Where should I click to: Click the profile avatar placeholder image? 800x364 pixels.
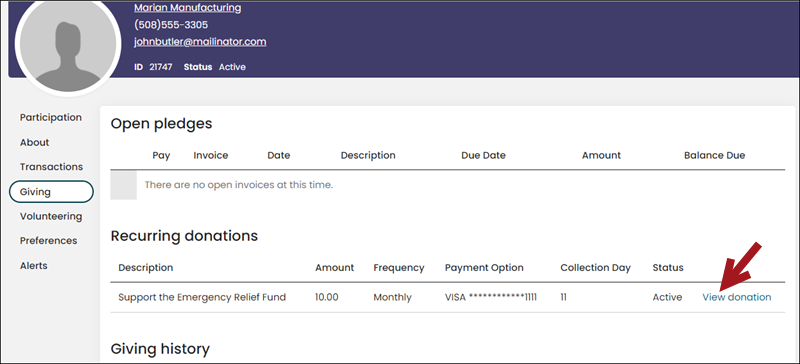tap(68, 46)
